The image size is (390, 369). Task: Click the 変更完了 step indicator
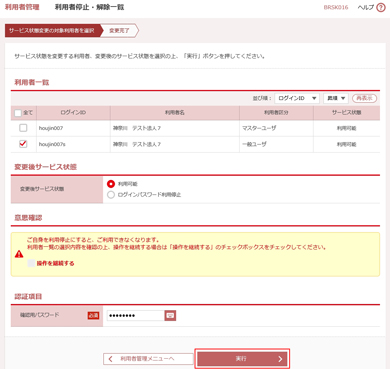click(x=119, y=31)
